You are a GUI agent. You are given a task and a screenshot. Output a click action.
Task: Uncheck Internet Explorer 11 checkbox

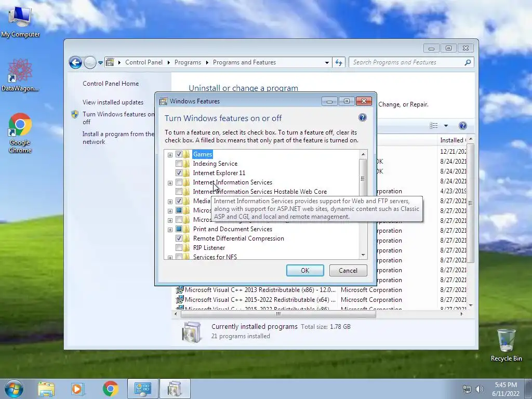click(x=179, y=173)
